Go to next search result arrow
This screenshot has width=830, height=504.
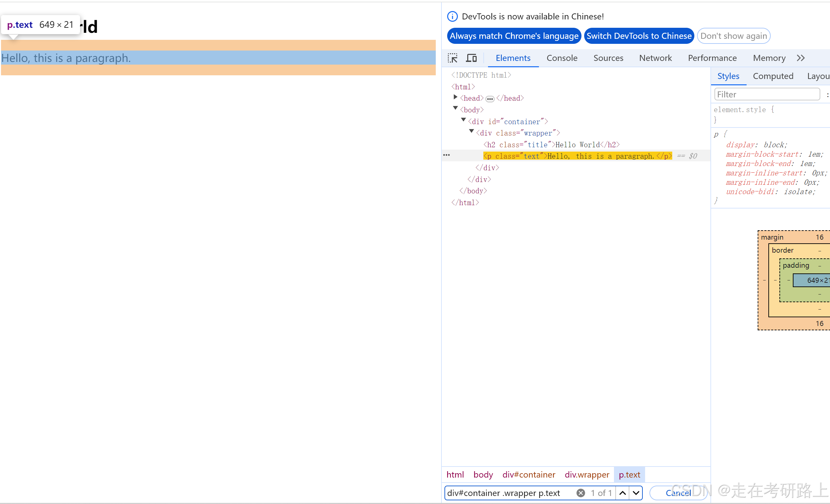click(x=636, y=493)
